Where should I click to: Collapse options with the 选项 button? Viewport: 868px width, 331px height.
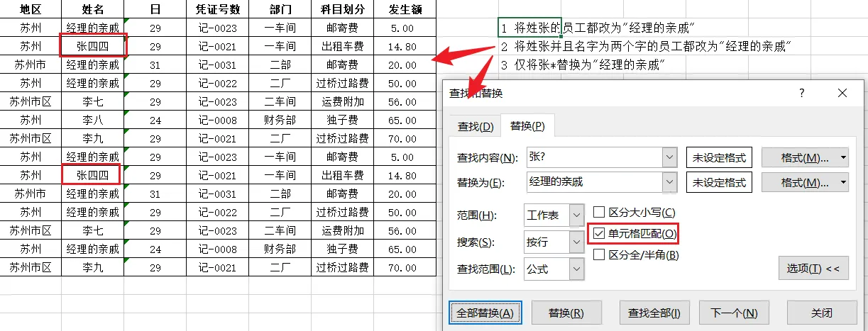pos(813,269)
